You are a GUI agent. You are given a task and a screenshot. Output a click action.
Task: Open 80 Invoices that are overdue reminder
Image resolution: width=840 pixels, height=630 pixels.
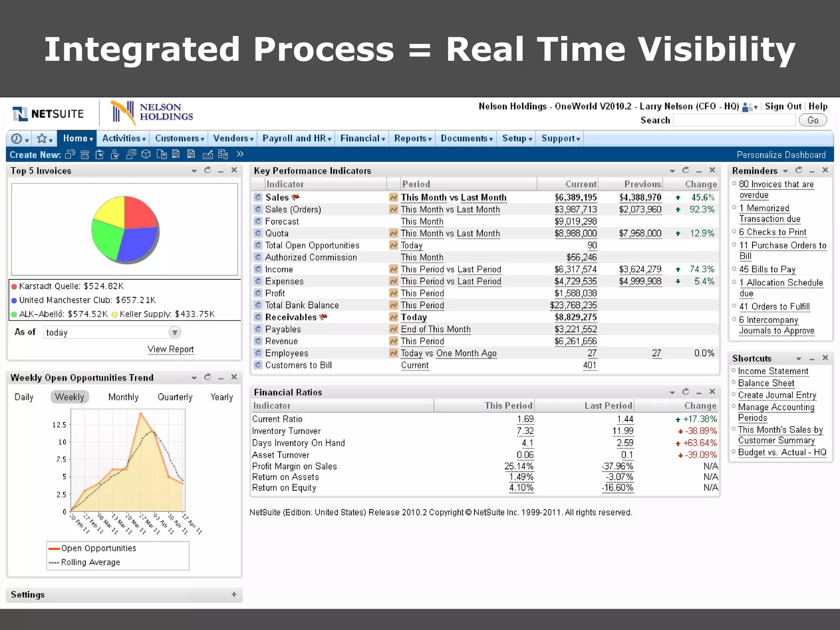(x=776, y=189)
